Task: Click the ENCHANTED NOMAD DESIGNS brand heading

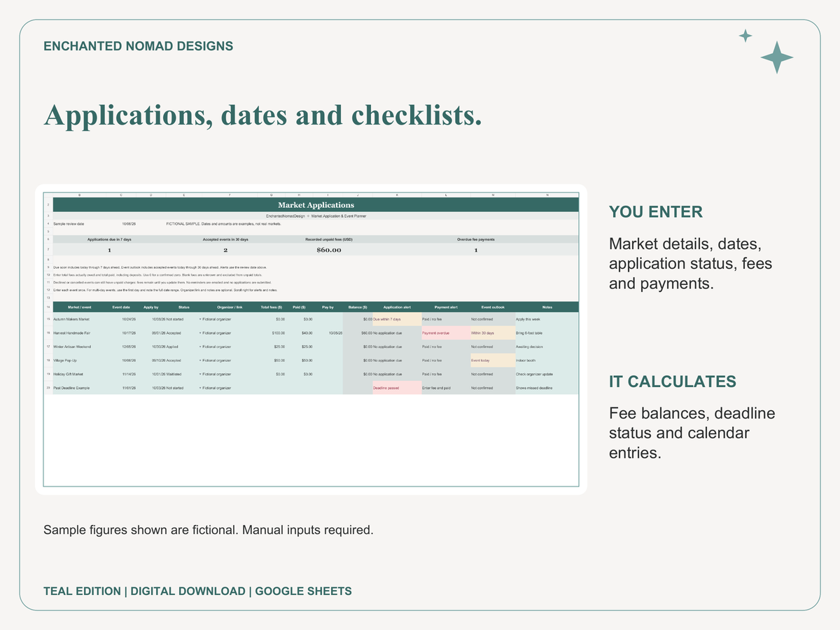Action: point(139,46)
